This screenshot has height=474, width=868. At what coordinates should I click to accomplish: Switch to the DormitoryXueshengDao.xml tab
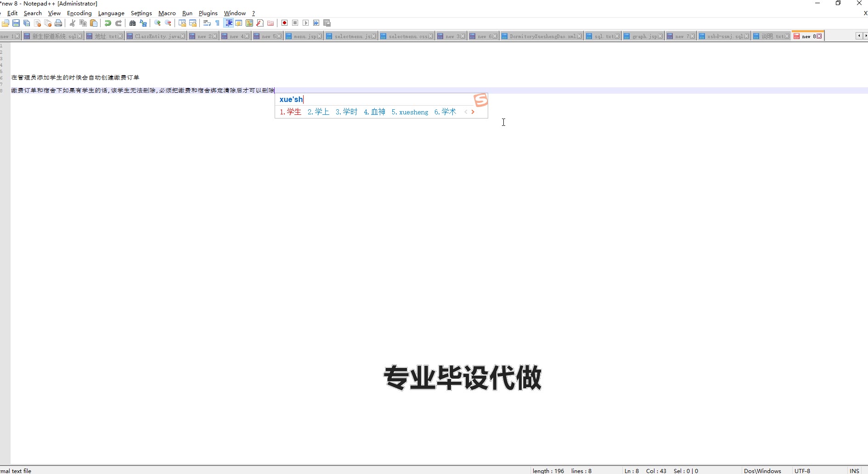point(542,36)
